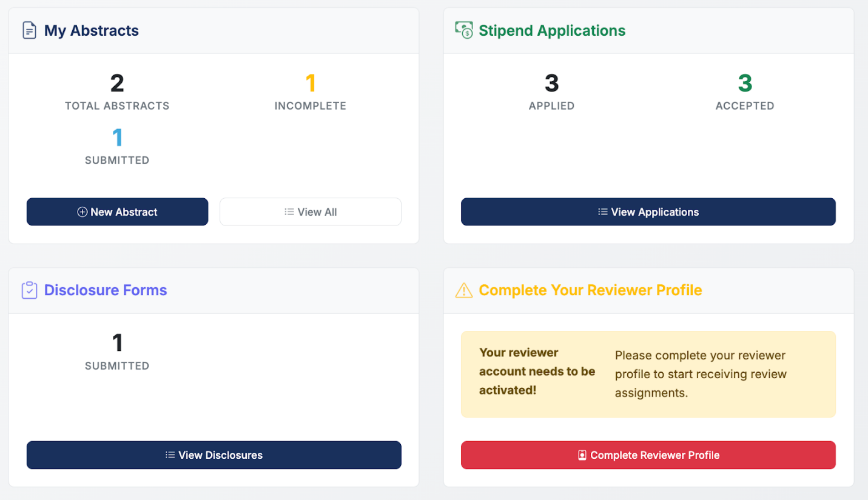This screenshot has height=500, width=868.
Task: Open View All abstracts
Action: coord(311,212)
